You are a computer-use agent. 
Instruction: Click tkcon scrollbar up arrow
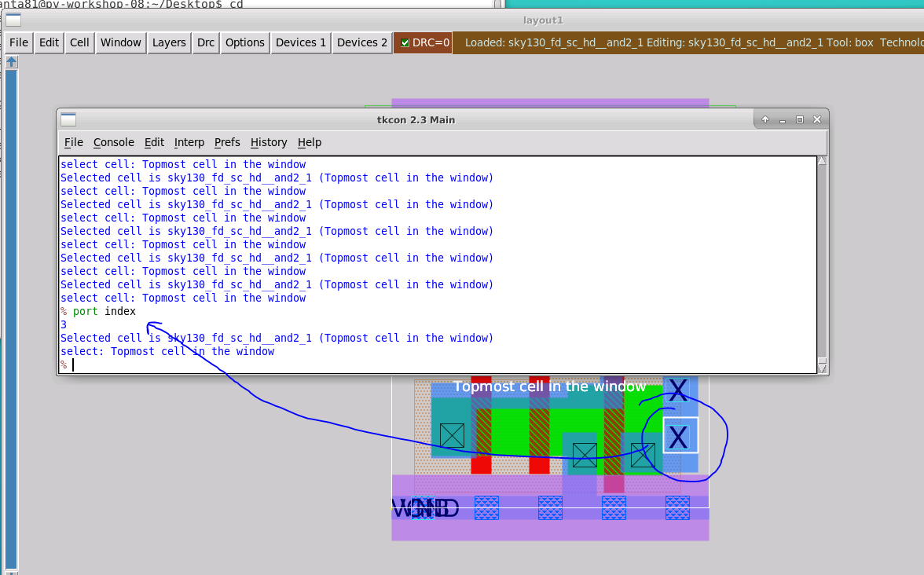[x=822, y=161]
